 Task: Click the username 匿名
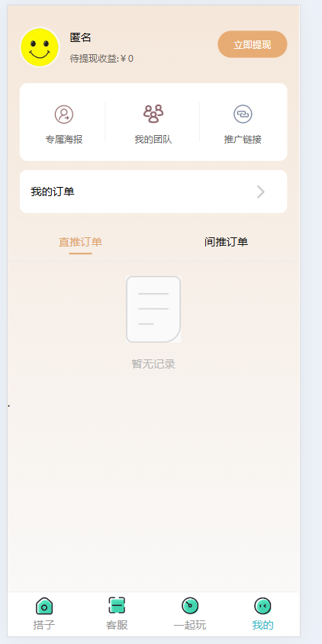[x=81, y=37]
